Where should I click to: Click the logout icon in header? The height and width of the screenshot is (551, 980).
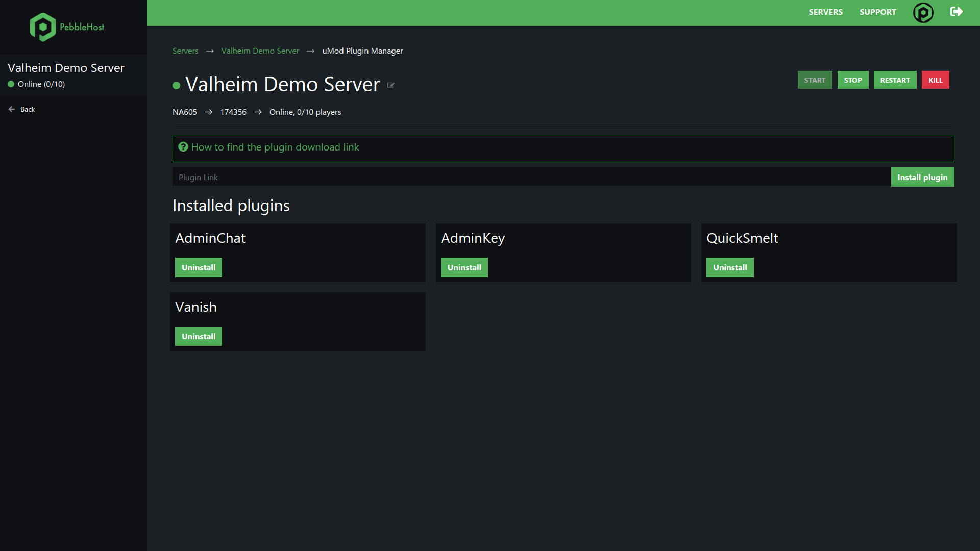pos(957,12)
